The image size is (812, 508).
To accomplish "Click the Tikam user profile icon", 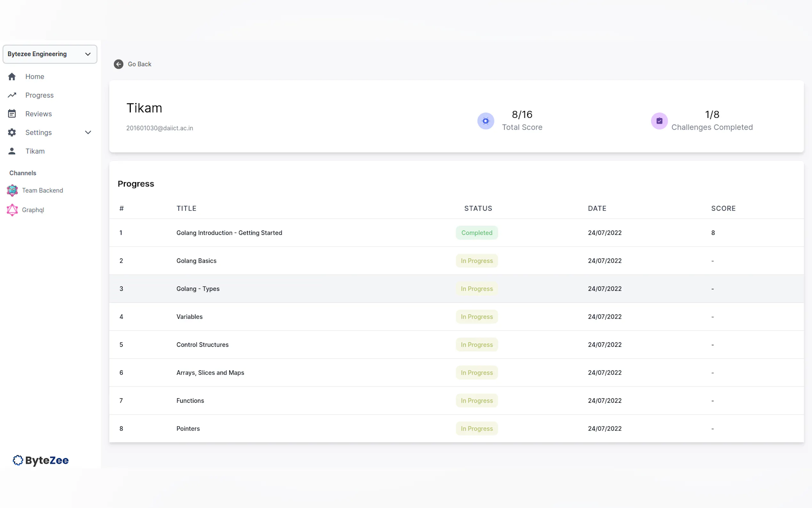I will click(x=12, y=151).
